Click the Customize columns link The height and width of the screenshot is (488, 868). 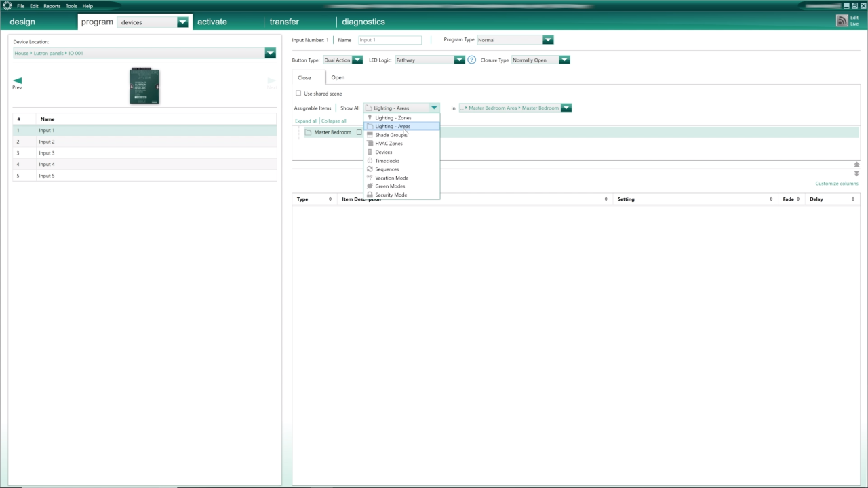click(837, 184)
